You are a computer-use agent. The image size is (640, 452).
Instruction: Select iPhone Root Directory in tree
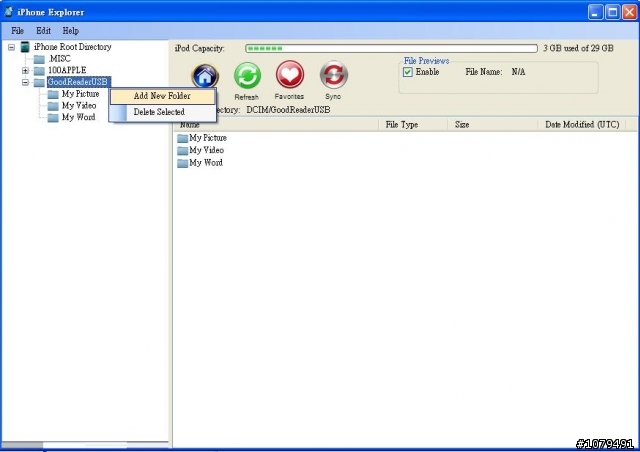[x=73, y=47]
